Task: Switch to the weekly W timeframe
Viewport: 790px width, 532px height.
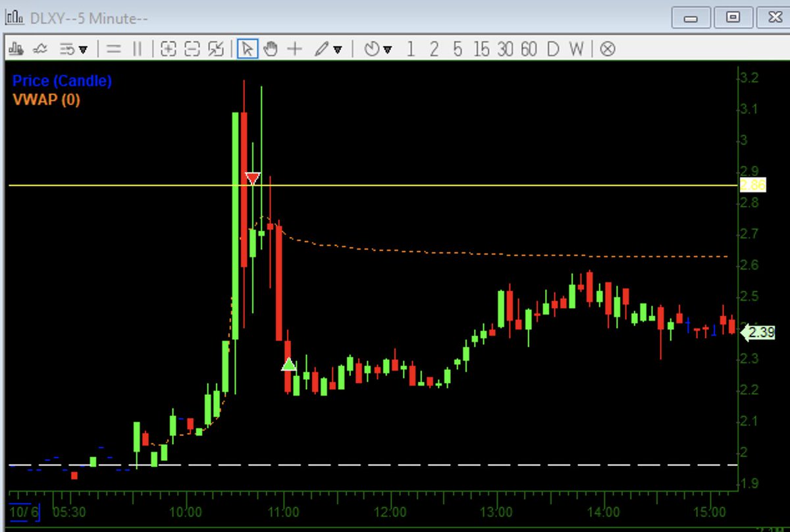Action: [x=576, y=49]
